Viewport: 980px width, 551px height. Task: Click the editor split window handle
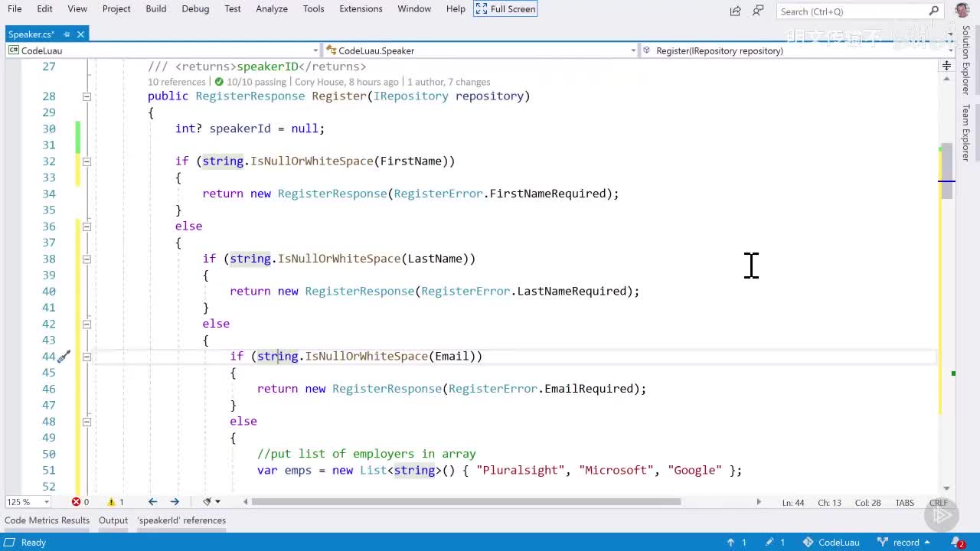[946, 66]
